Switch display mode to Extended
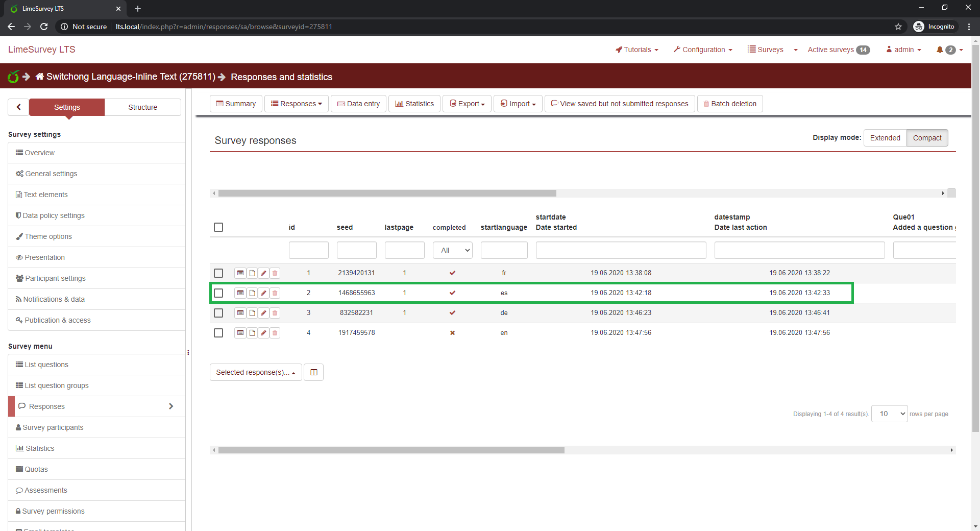This screenshot has height=531, width=980. coord(885,138)
